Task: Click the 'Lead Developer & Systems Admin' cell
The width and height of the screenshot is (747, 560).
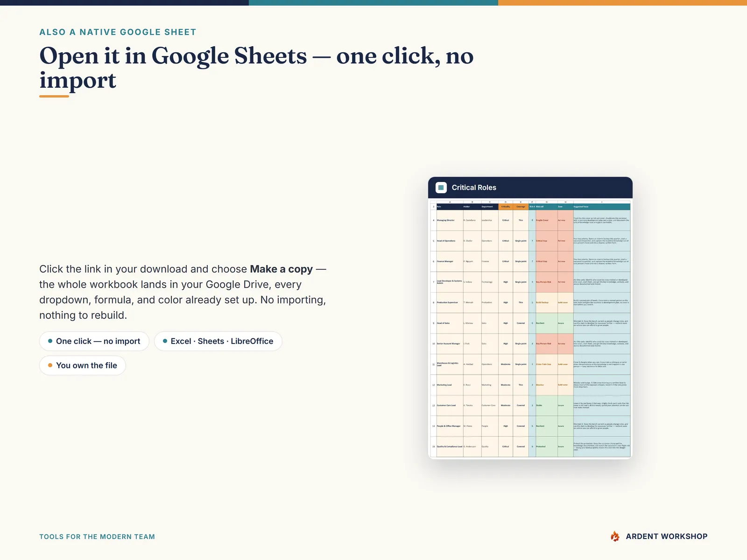Action: (450, 282)
